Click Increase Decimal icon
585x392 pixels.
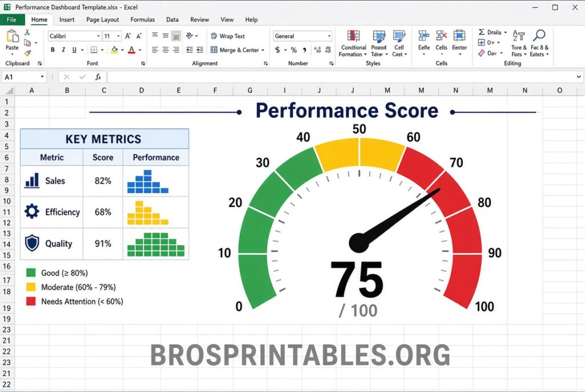click(x=318, y=50)
